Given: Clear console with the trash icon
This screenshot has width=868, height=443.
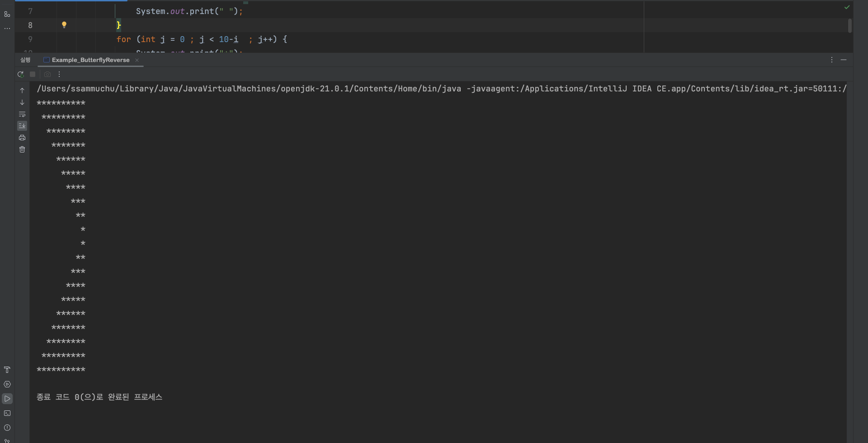Looking at the screenshot, I should point(22,149).
